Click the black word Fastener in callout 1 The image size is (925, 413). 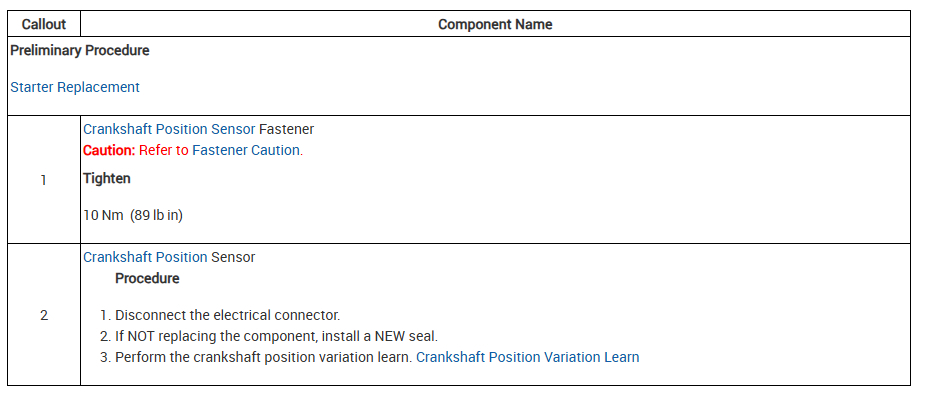pyautogui.click(x=286, y=129)
